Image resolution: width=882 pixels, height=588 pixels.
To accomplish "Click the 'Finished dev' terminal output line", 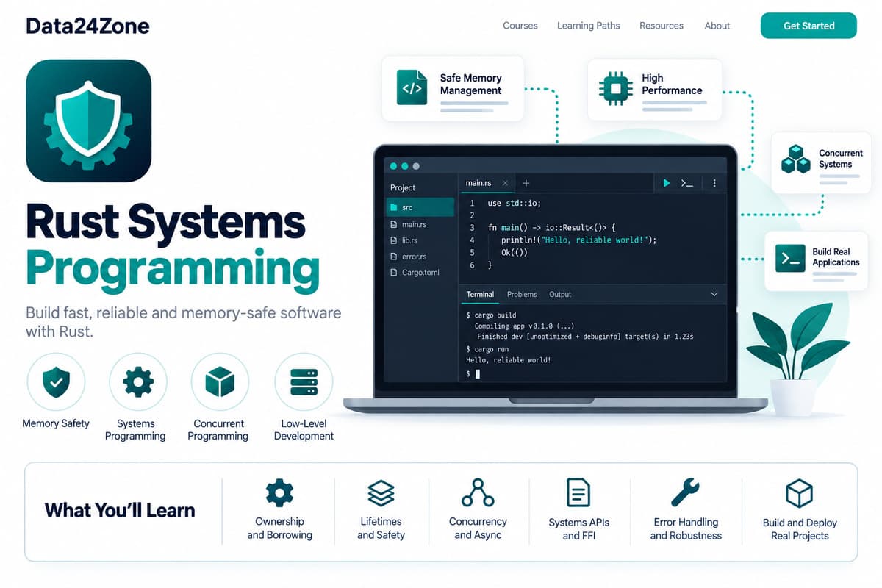I will (x=585, y=337).
